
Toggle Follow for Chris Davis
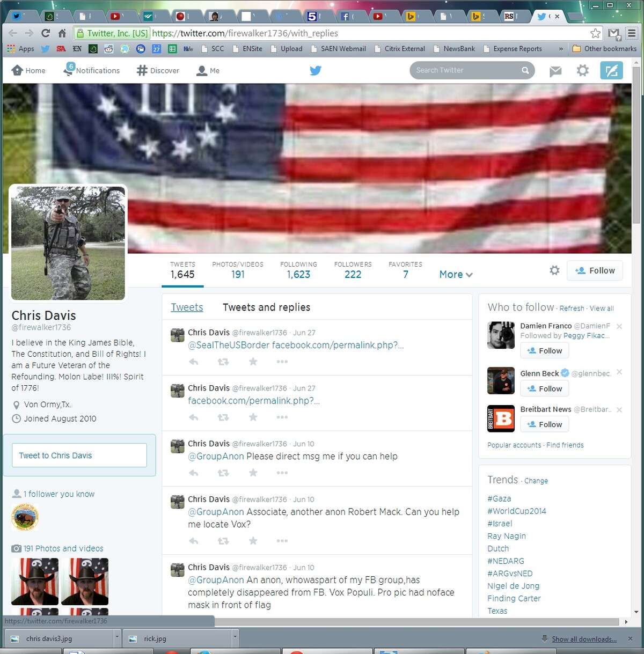tap(594, 270)
